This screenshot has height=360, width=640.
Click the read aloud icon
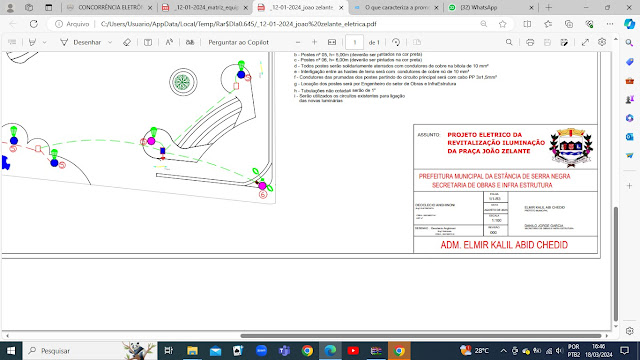pos(169,42)
